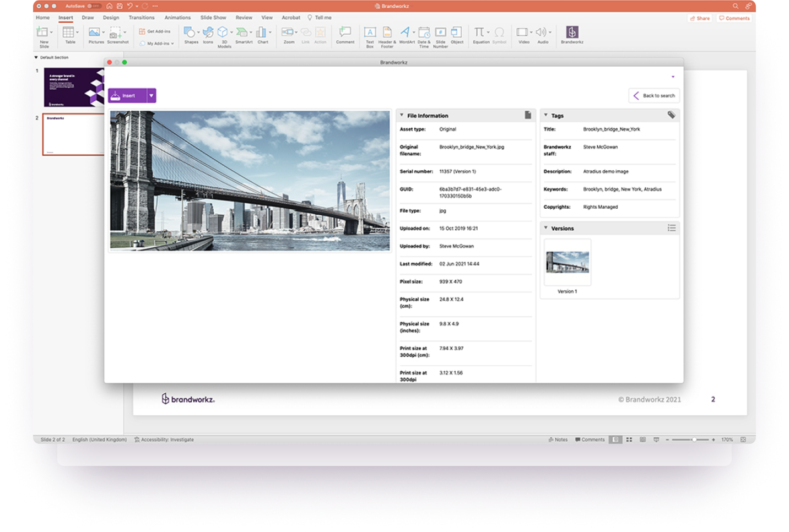Open the Home icon in the title bar
This screenshot has height=532, width=789.
coord(110,6)
